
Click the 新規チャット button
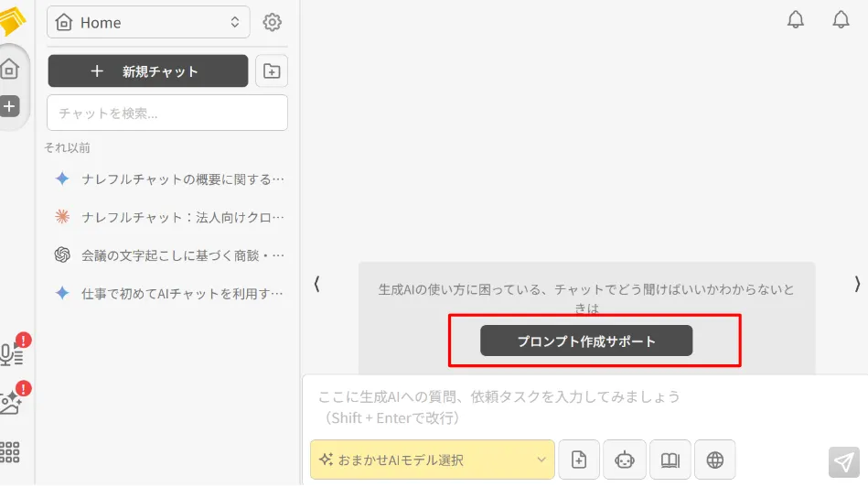click(148, 71)
